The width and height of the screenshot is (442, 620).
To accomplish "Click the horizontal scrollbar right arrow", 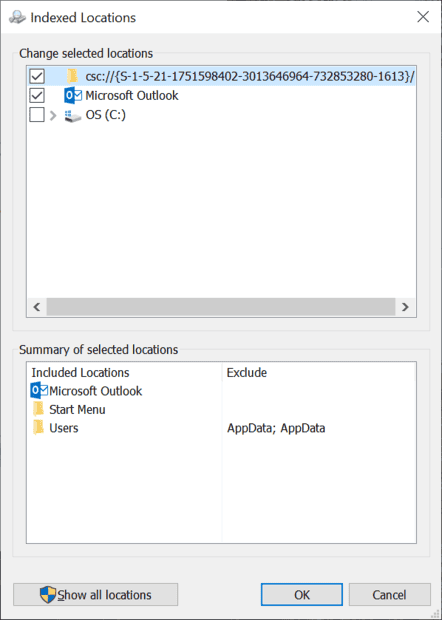I will pyautogui.click(x=405, y=307).
